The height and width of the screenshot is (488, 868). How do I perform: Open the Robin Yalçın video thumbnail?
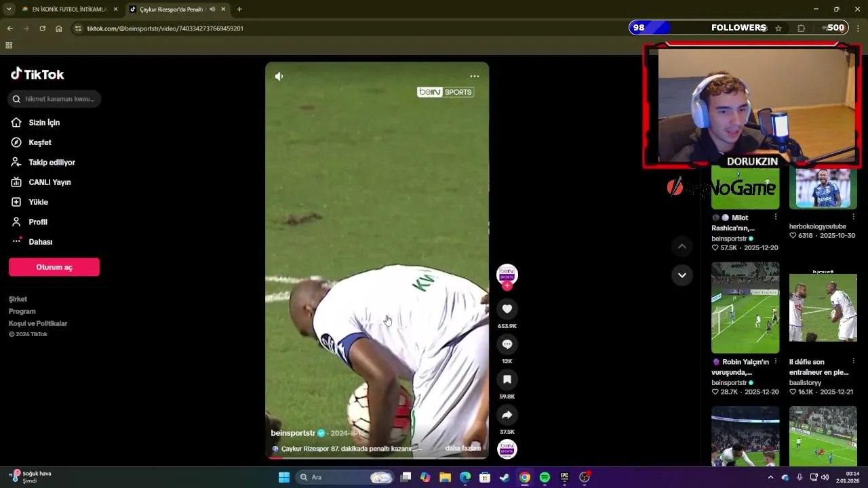(745, 308)
